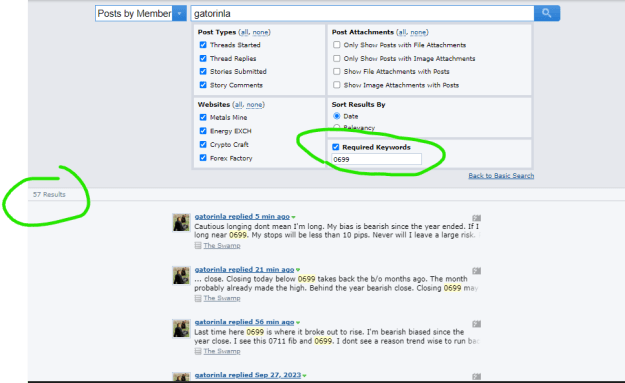
Task: Click thread icon beside The Swamp, 5 min post
Action: coord(198,246)
